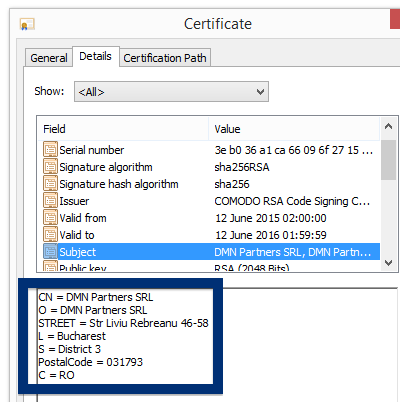Screen dimensions: 400x402
Task: Switch to the General tab
Action: (x=49, y=58)
